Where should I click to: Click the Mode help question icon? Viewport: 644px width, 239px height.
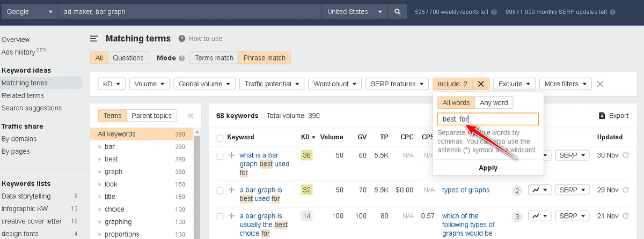(x=182, y=58)
